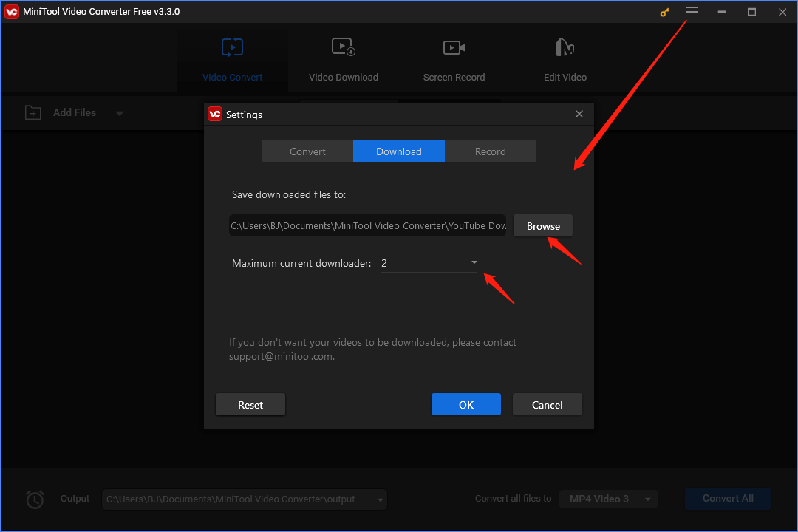Minimize the MiniTool window

pyautogui.click(x=722, y=12)
